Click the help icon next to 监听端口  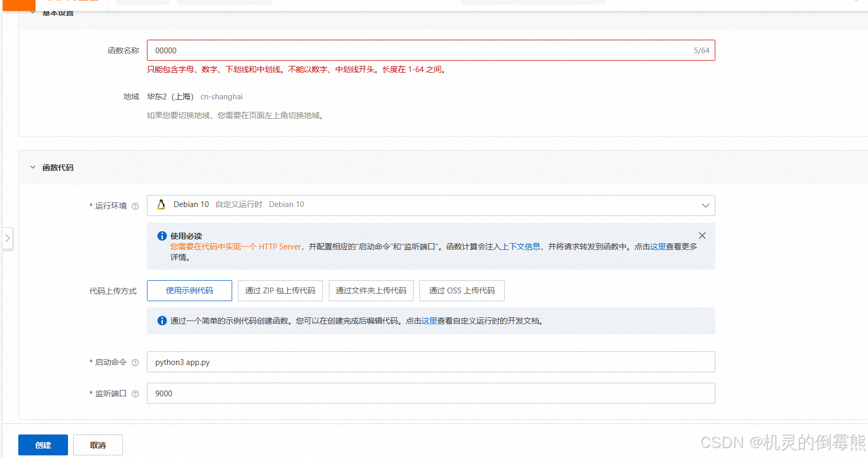tap(135, 394)
